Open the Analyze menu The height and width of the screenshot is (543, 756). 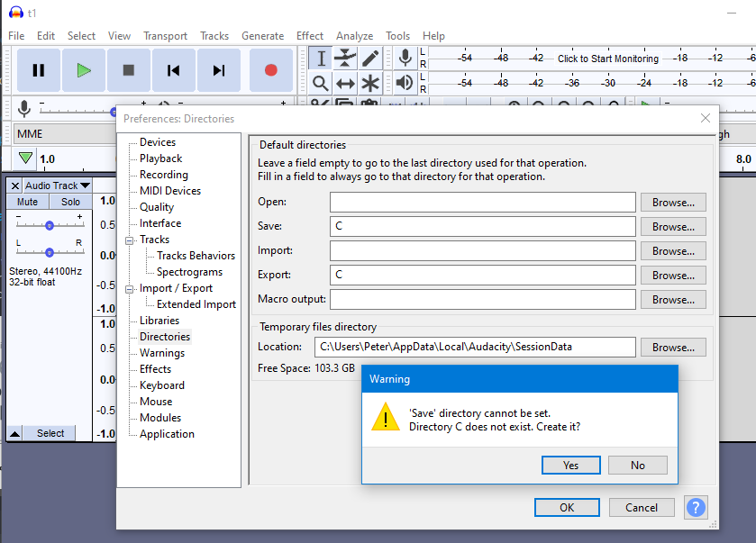point(354,36)
